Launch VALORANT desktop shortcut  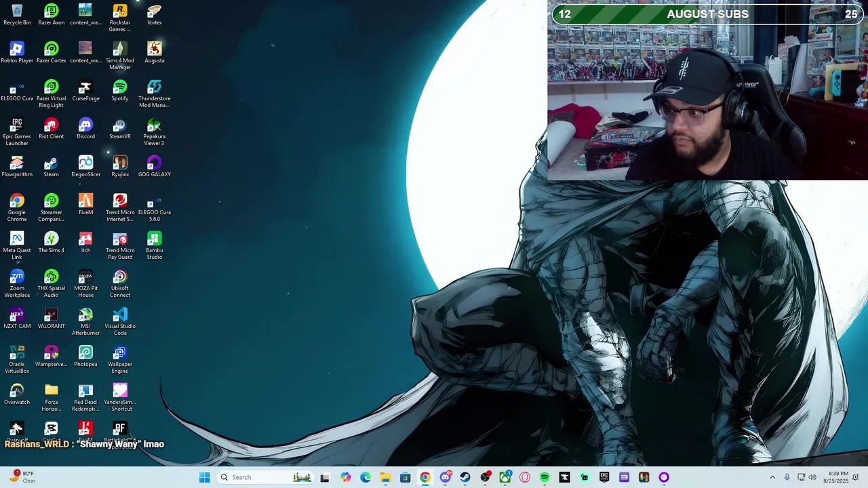[x=51, y=319]
